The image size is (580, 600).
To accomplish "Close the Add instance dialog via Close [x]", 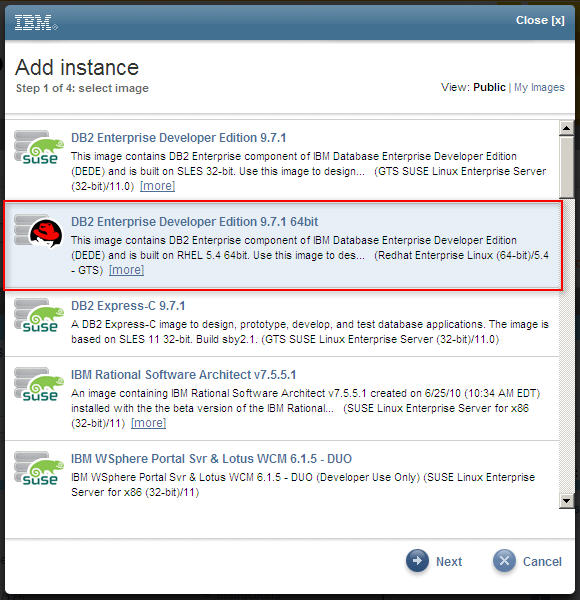I will tap(540, 20).
